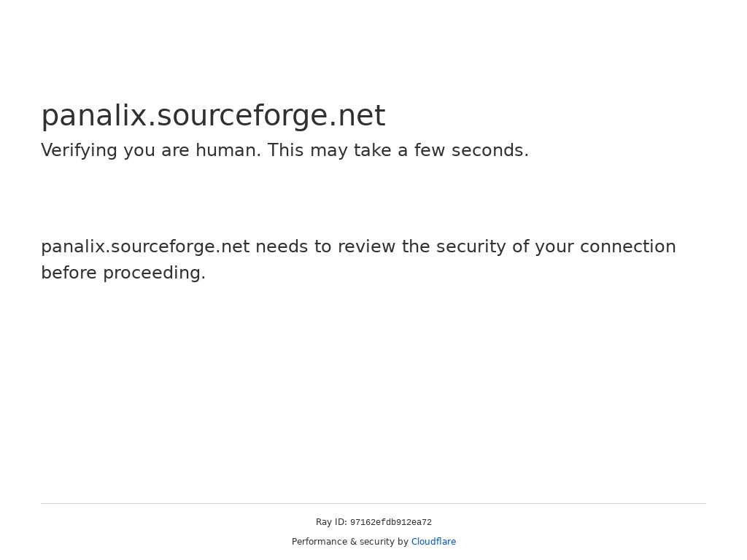Click the word 'proceeding.' in the paragraph
This screenshot has width=747, height=560.
point(155,273)
